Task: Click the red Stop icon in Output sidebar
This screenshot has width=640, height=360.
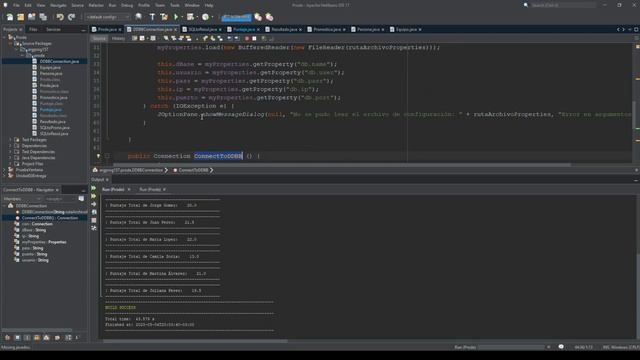Action: point(94,220)
